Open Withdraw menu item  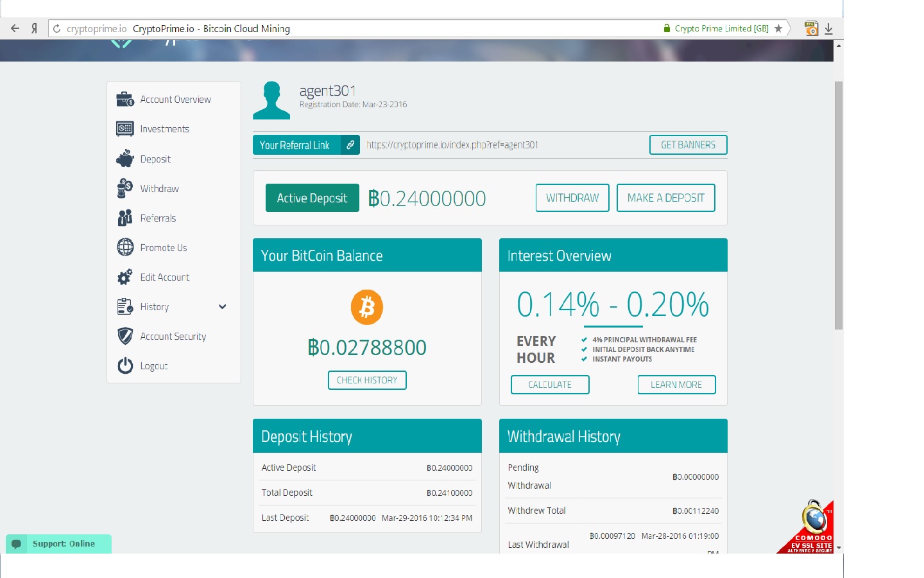[160, 189]
